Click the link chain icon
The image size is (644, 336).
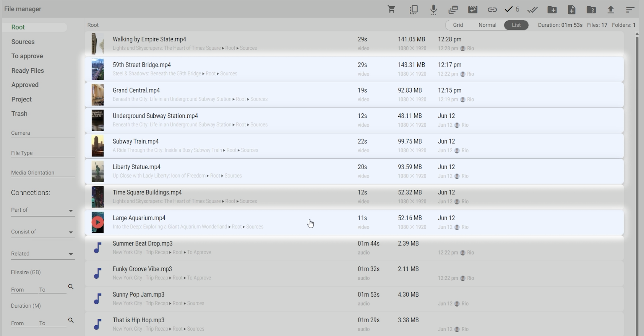(x=492, y=10)
